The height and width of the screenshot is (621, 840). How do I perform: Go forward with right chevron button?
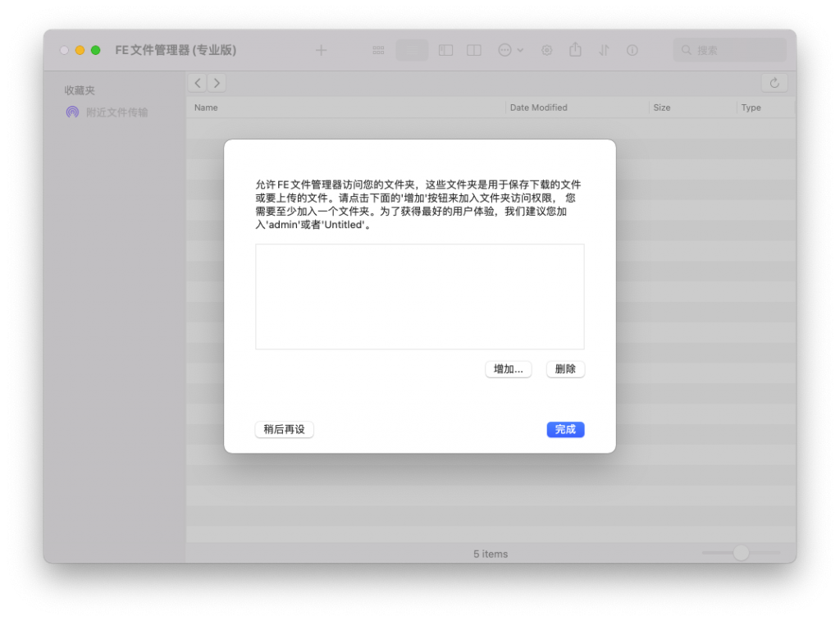(217, 83)
